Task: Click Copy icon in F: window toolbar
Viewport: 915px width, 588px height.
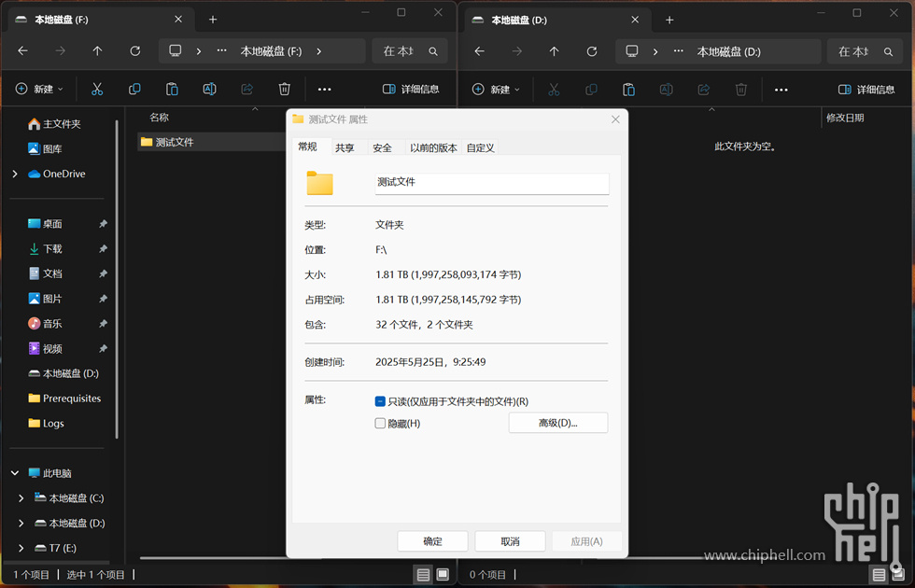Action: tap(134, 90)
